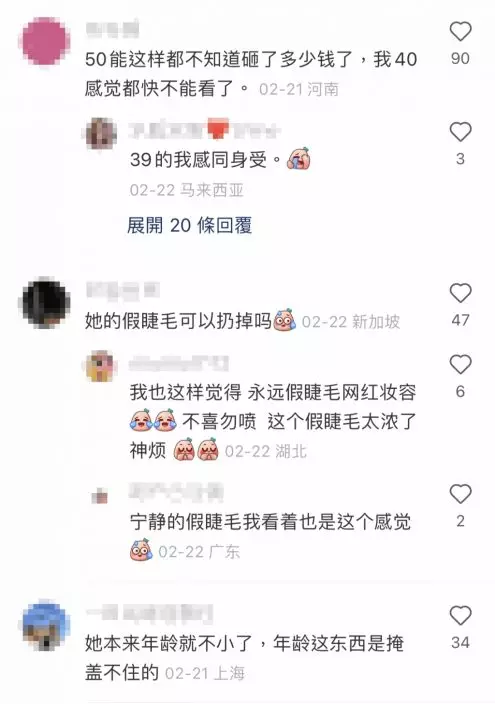Like the comment with 90 likes
The height and width of the screenshot is (704, 495).
point(460,31)
